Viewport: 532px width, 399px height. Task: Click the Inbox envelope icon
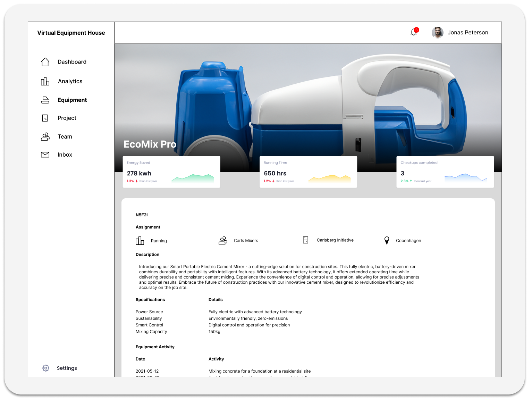45,155
